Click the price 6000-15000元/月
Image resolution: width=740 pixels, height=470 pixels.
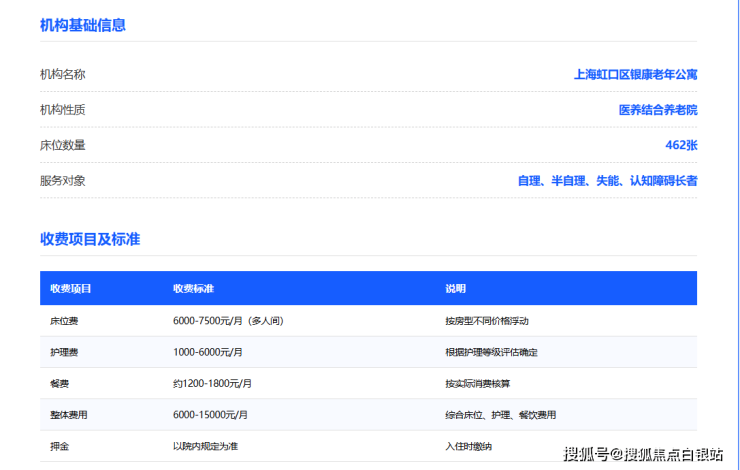[210, 415]
